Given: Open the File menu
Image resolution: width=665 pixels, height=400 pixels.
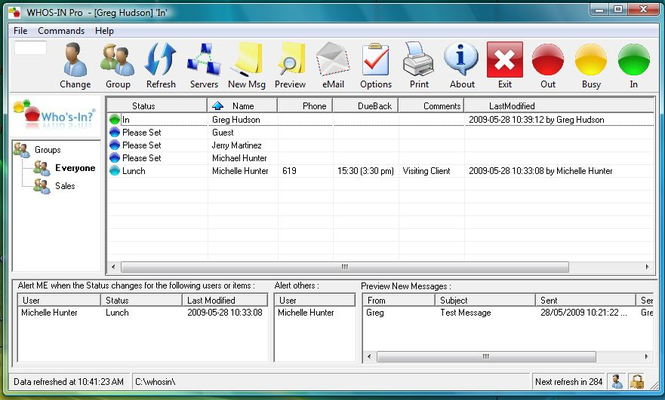Looking at the screenshot, I should (20, 31).
